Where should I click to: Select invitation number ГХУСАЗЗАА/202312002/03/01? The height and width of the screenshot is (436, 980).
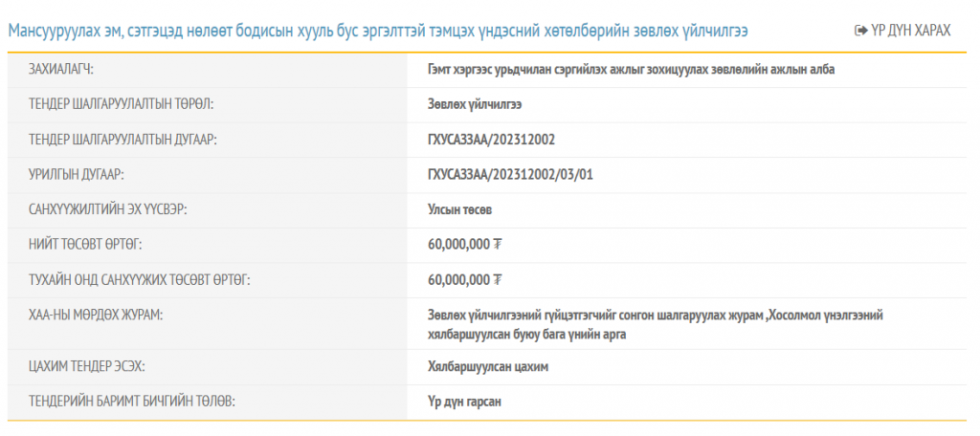(510, 175)
